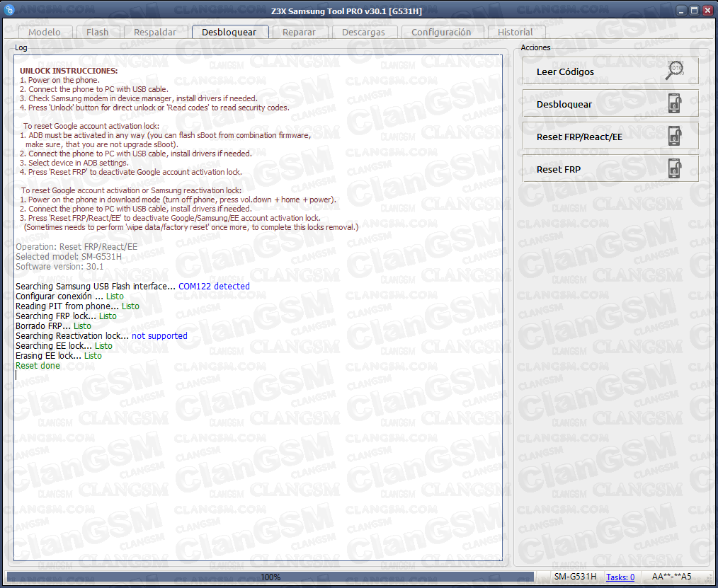Go to the Reparar tab
718x588 pixels.
299,32
